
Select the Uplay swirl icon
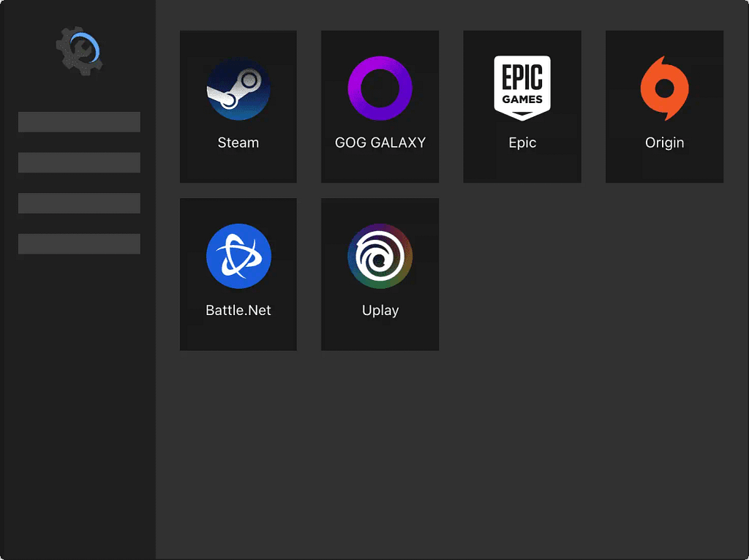pos(380,256)
